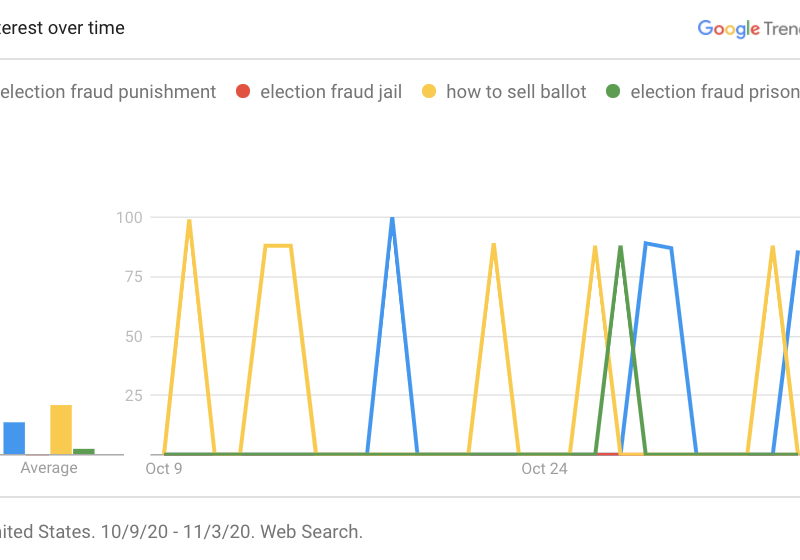
Task: Select the 'election fraud punishment' legend label
Action: pyautogui.click(x=108, y=92)
